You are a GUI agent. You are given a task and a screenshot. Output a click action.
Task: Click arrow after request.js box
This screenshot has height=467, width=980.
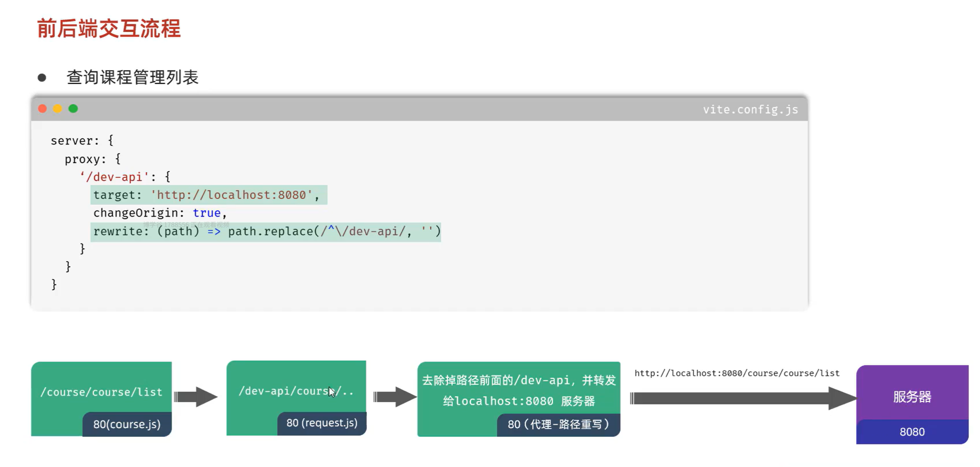click(394, 397)
